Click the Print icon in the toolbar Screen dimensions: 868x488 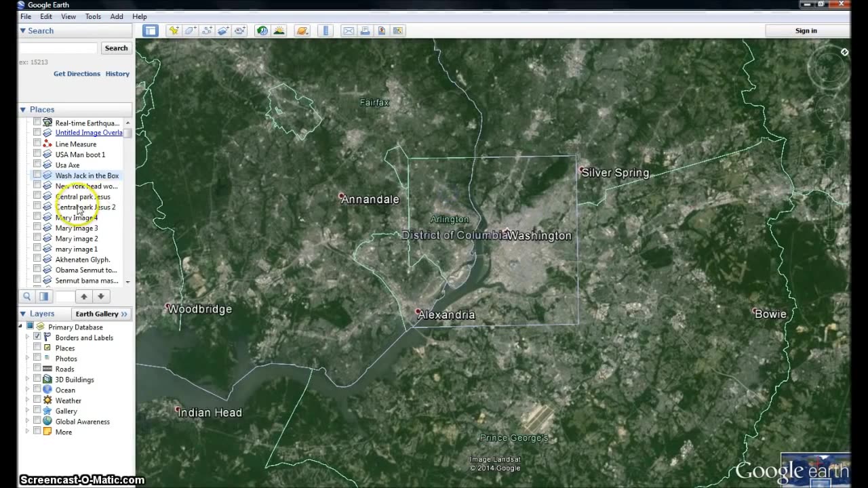click(365, 30)
